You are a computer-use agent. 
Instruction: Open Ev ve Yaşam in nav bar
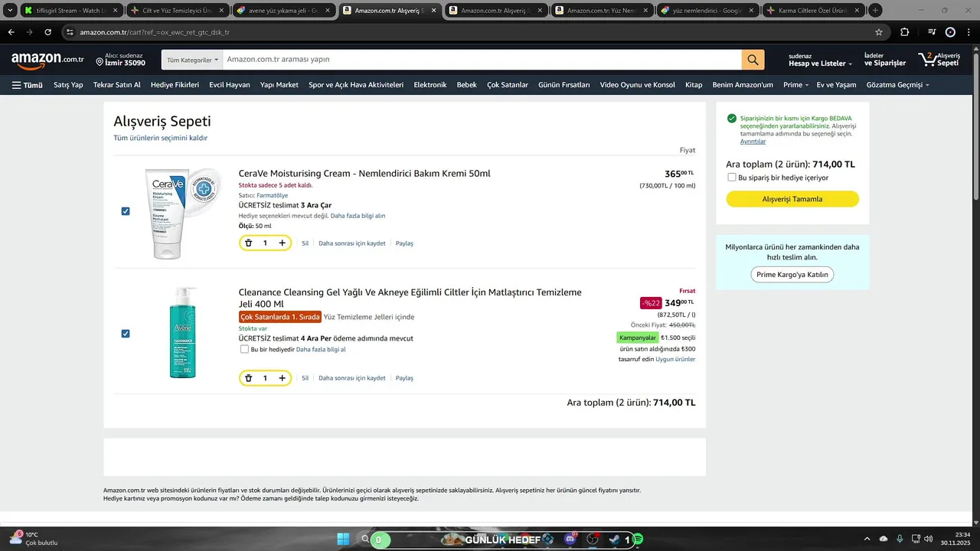coord(836,85)
